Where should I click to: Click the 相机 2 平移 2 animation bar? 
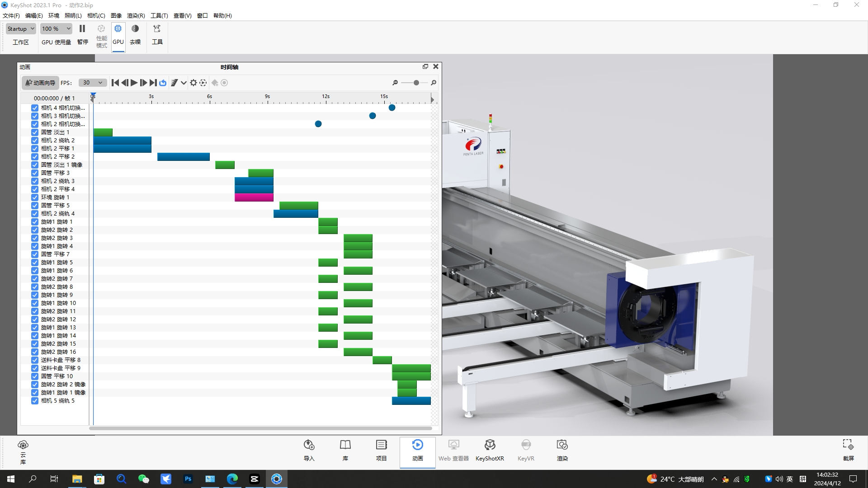183,156
